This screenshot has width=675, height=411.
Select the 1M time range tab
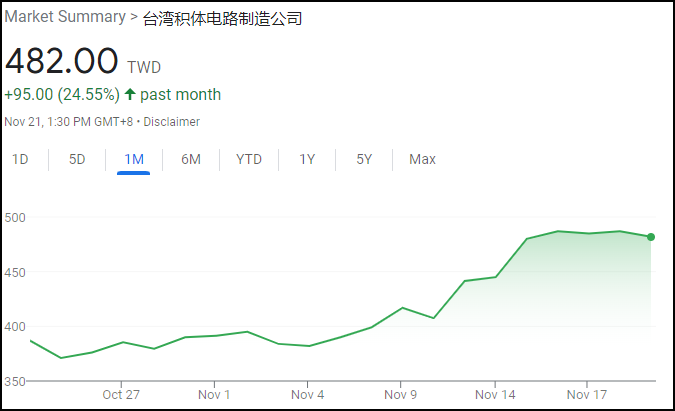point(134,160)
